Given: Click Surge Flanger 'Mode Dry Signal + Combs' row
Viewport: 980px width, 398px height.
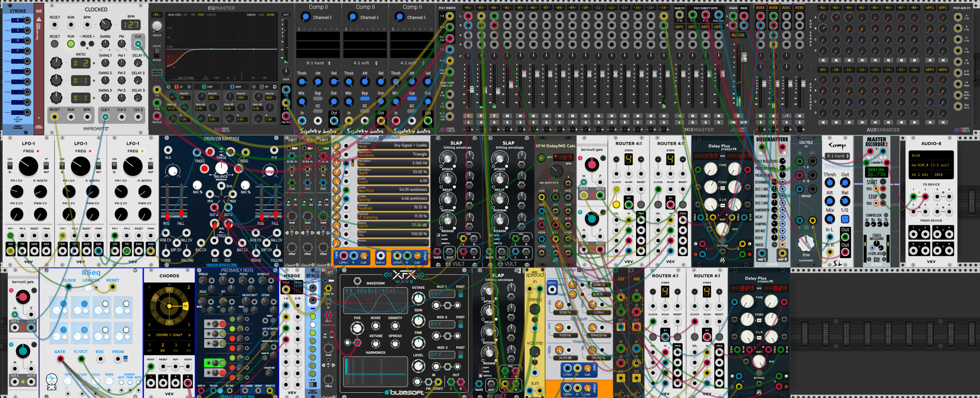Looking at the screenshot, I should [x=393, y=146].
